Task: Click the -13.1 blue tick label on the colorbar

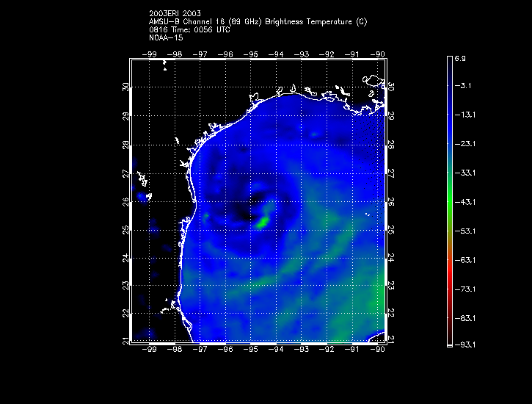Action: [x=464, y=115]
